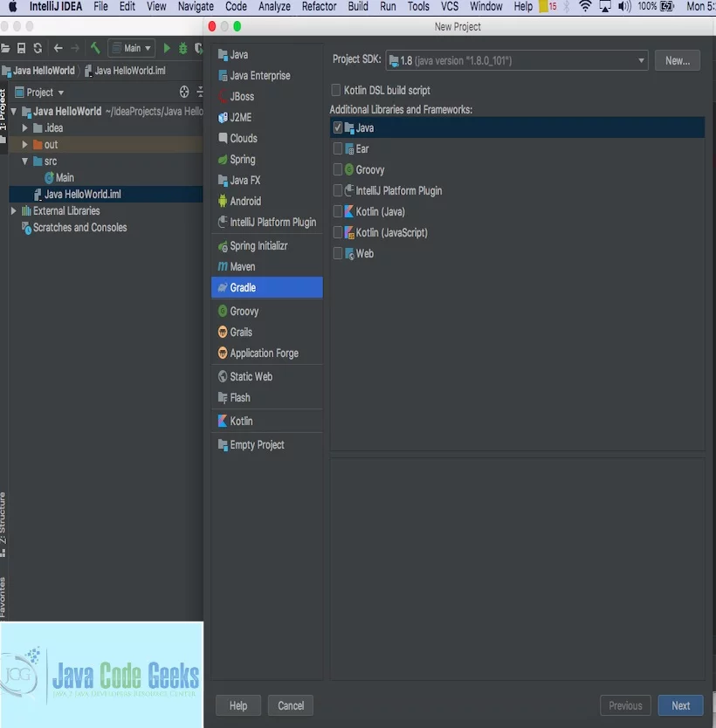Open the Structure tool window tab

click(x=3, y=524)
